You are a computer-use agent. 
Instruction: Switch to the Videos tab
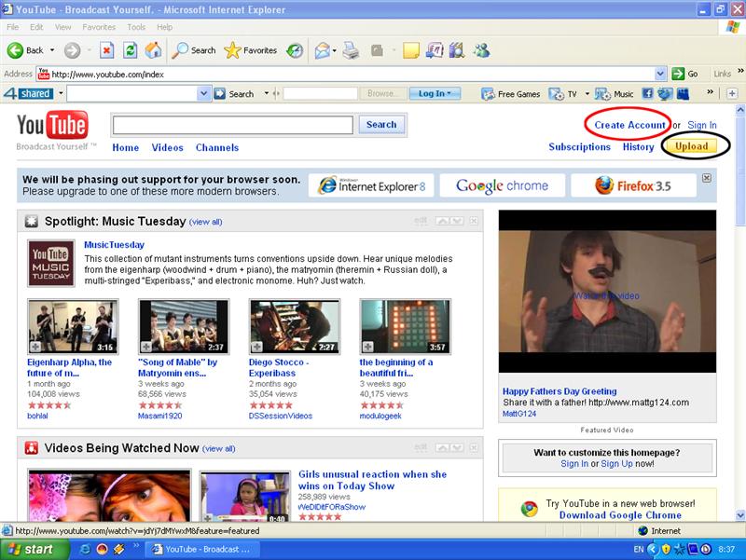coord(168,147)
